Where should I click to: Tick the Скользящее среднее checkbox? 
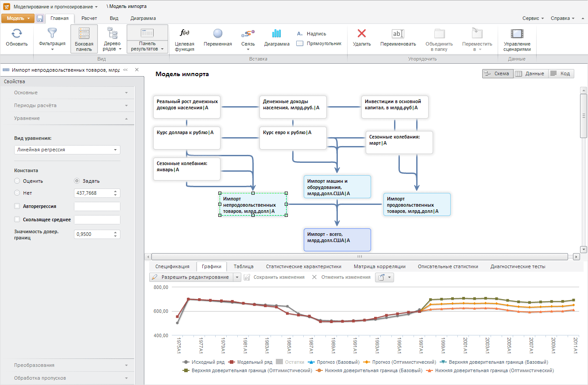pos(17,219)
